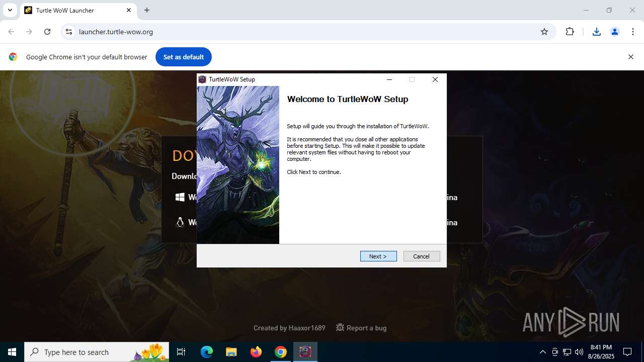Open the tab search dropdown
644x362 pixels.
pyautogui.click(x=10, y=10)
